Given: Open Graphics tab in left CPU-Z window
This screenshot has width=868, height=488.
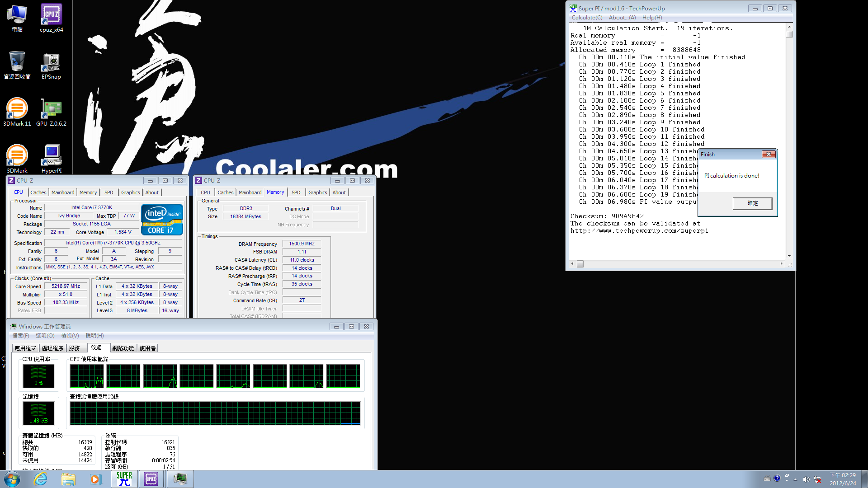Looking at the screenshot, I should [x=131, y=192].
